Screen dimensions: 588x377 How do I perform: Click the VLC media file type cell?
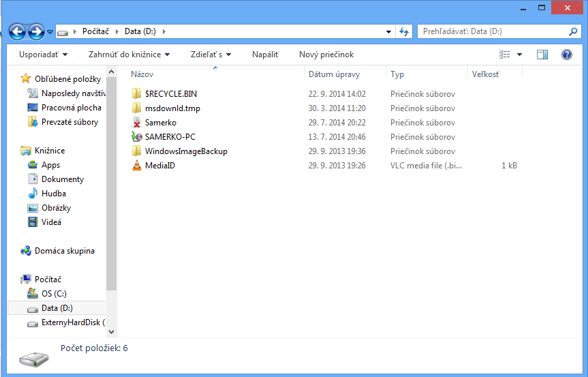426,166
